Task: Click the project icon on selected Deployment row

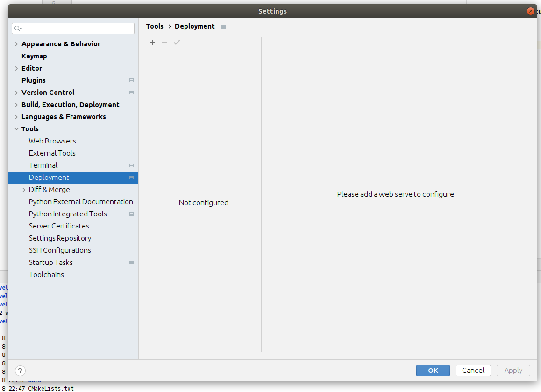Action: tap(131, 178)
